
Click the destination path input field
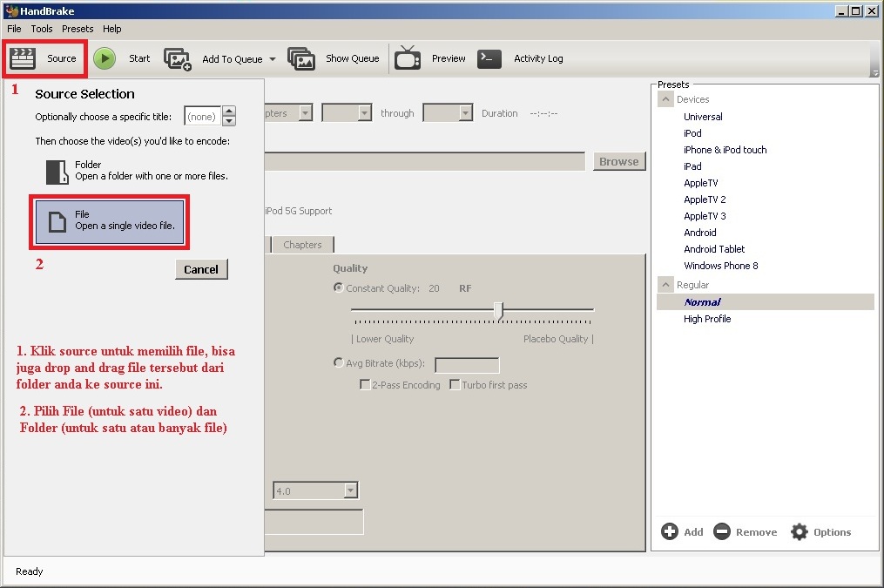pos(424,161)
